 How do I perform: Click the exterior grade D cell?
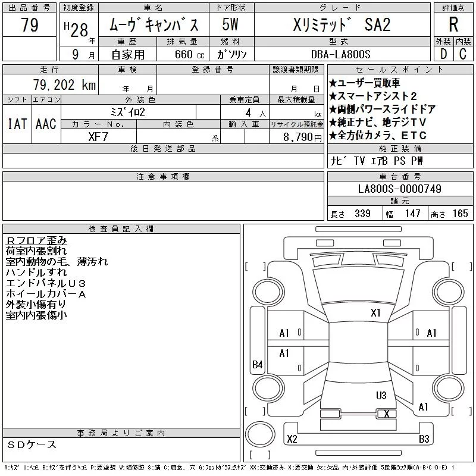click(x=443, y=54)
